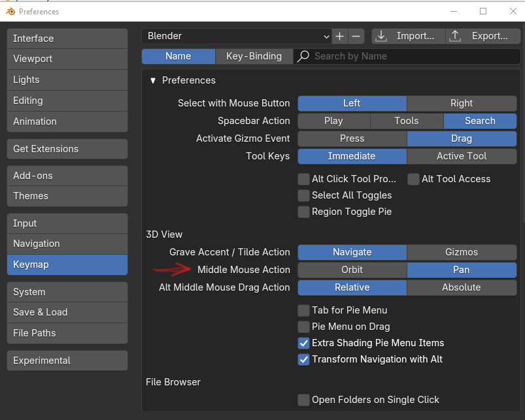525x420 pixels.
Task: Open the Interface preferences tab
Action: (x=67, y=39)
